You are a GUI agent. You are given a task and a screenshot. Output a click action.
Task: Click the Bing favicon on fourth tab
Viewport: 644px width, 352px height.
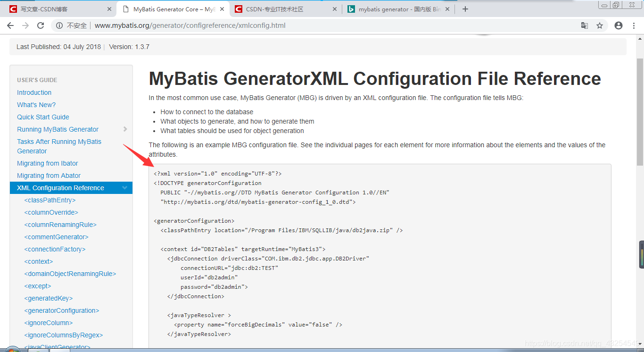pos(351,9)
